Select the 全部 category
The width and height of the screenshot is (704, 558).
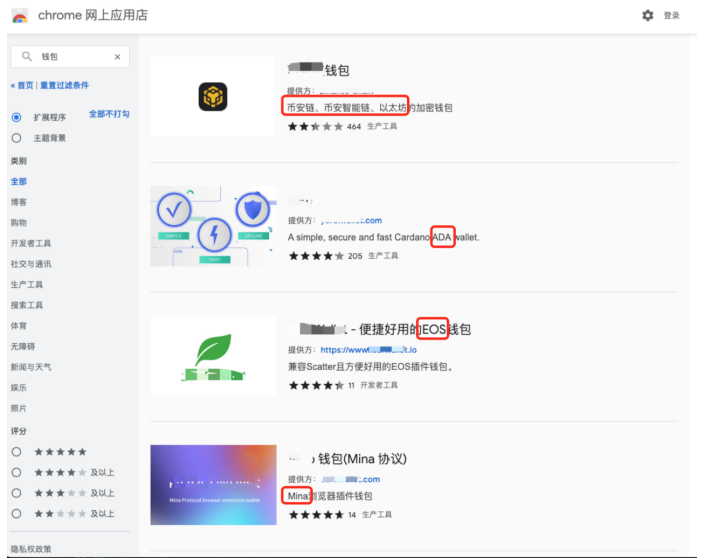pyautogui.click(x=19, y=181)
